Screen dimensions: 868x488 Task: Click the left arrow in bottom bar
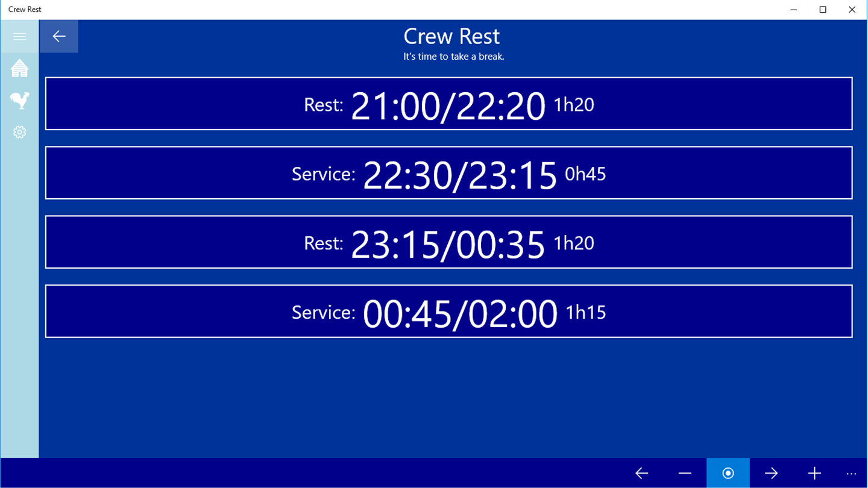(x=641, y=474)
